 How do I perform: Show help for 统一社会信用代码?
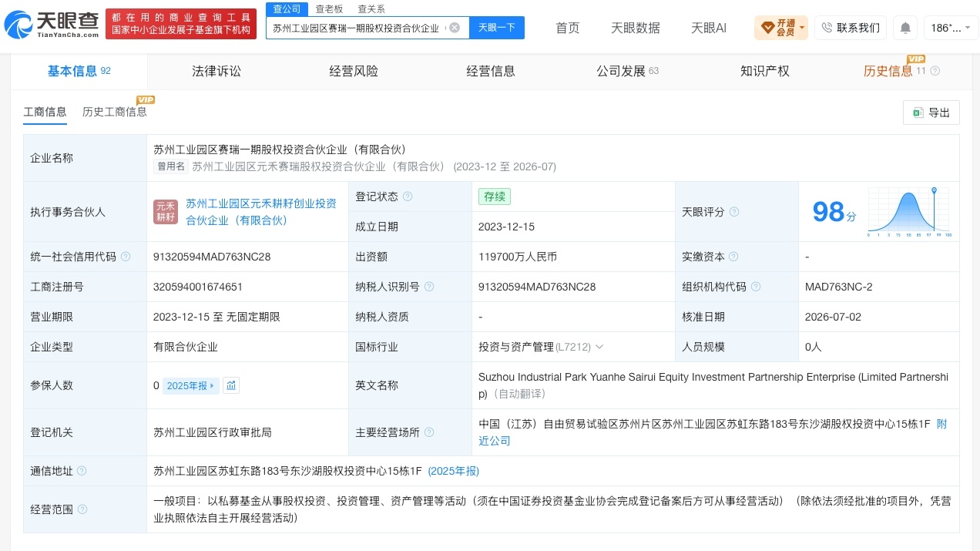[126, 257]
